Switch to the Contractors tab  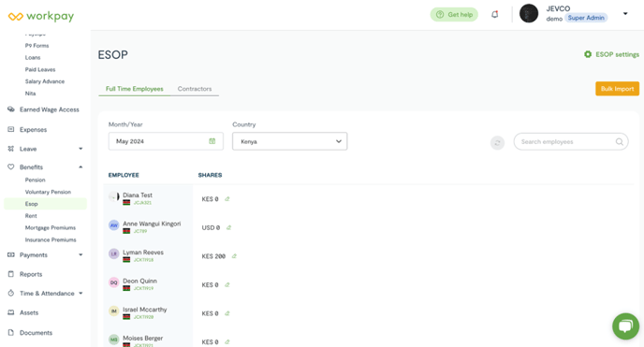click(x=195, y=89)
